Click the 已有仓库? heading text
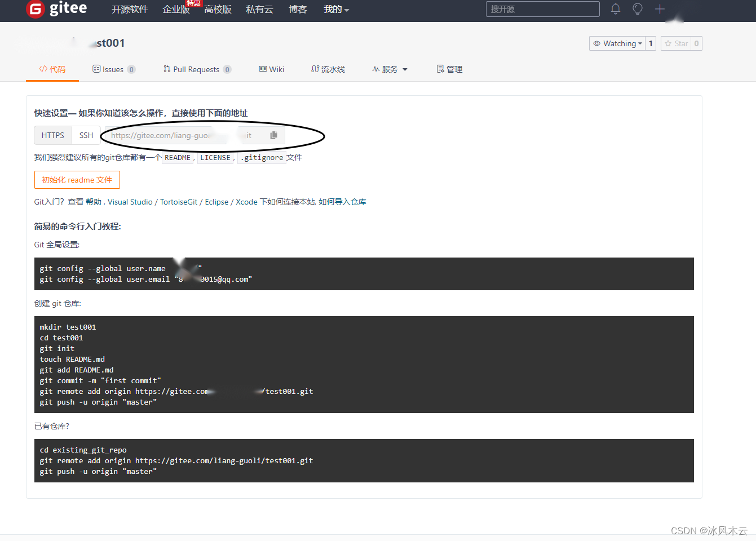 pos(52,426)
